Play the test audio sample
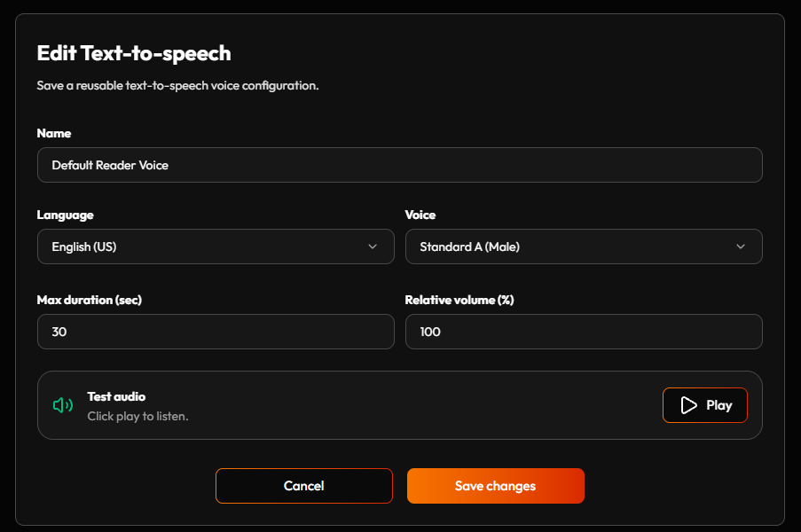Viewport: 801px width, 532px height. coord(705,405)
